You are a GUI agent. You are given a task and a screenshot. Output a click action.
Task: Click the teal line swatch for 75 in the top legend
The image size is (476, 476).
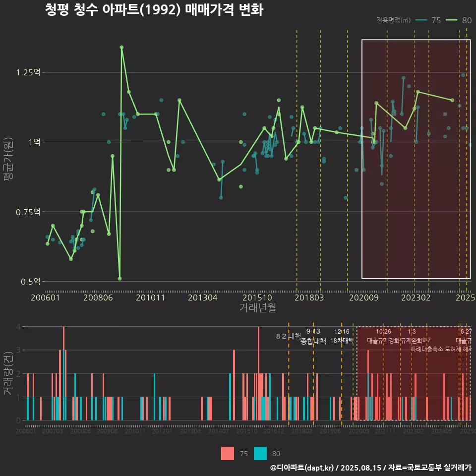click(421, 20)
